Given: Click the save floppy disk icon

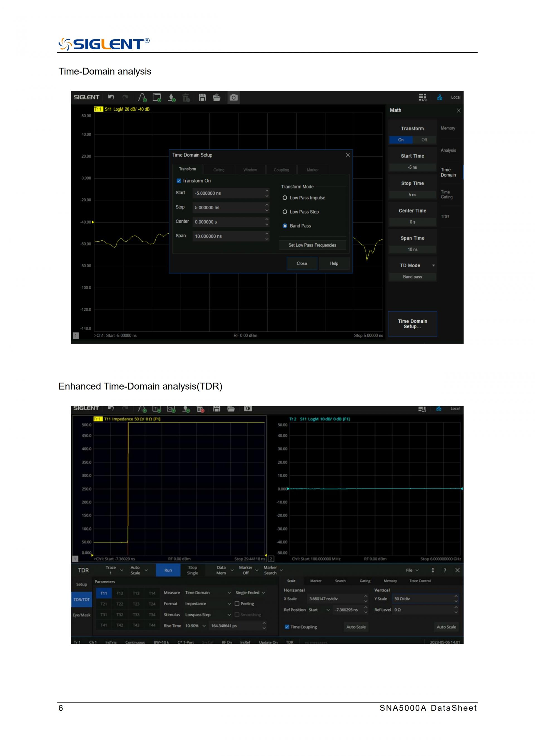Looking at the screenshot, I should [202, 97].
